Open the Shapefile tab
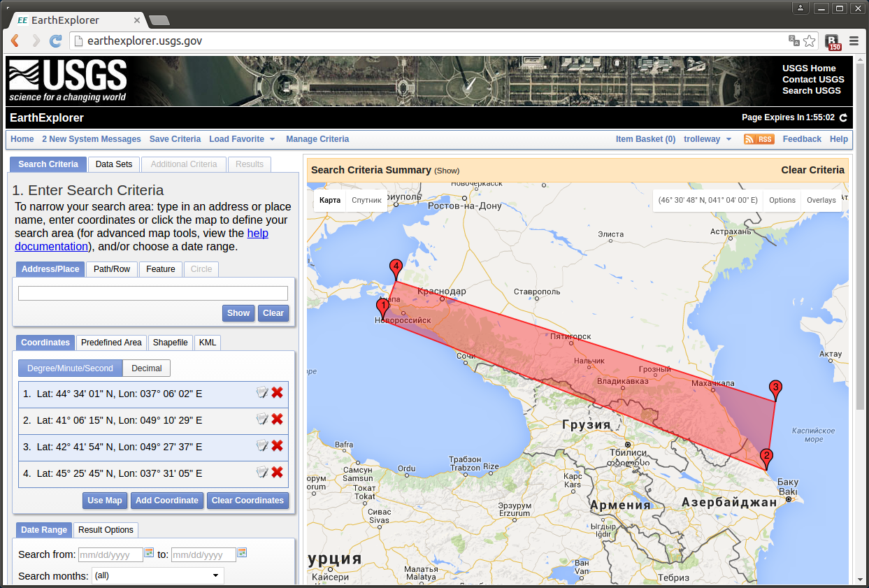Screen dimensions: 869x588 tap(171, 343)
